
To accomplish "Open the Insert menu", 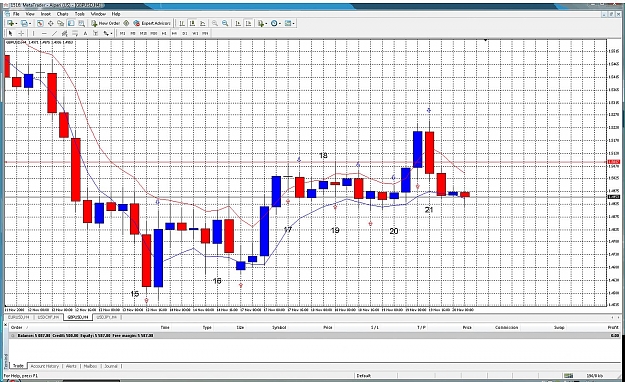I will point(46,14).
